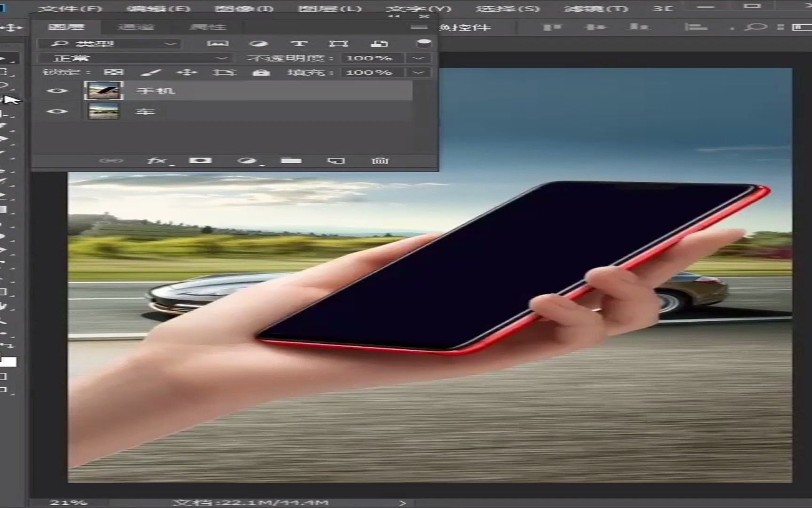Open the 文件(F) menu
This screenshot has width=812, height=508.
[x=70, y=8]
